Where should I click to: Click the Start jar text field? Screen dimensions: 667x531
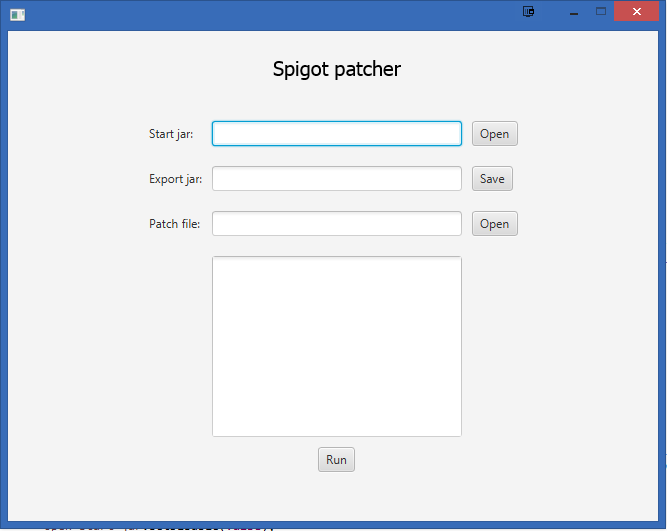336,134
